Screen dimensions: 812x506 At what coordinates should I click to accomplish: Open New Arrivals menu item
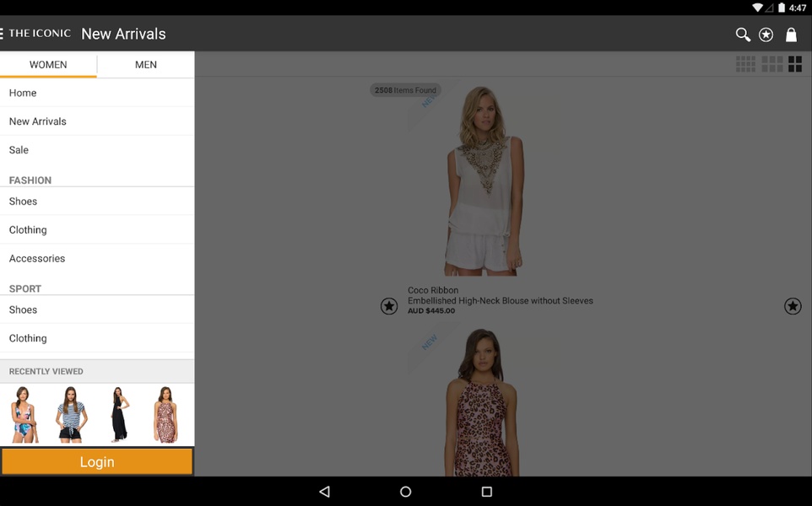[x=97, y=121]
